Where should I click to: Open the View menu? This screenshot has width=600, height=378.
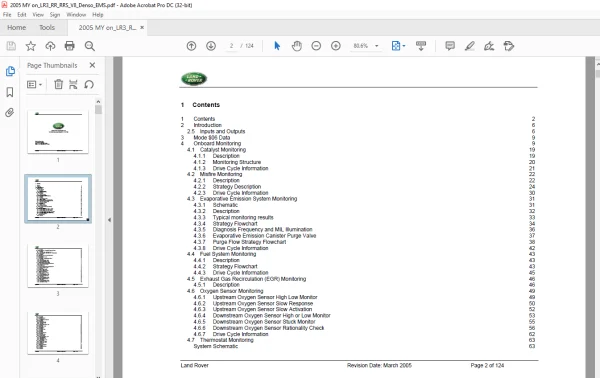tap(38, 15)
